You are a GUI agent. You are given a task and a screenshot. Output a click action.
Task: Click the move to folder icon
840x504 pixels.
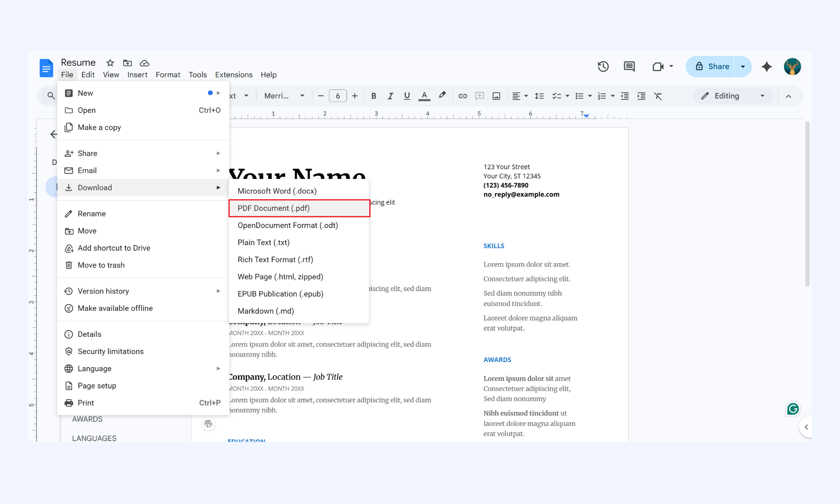[127, 63]
